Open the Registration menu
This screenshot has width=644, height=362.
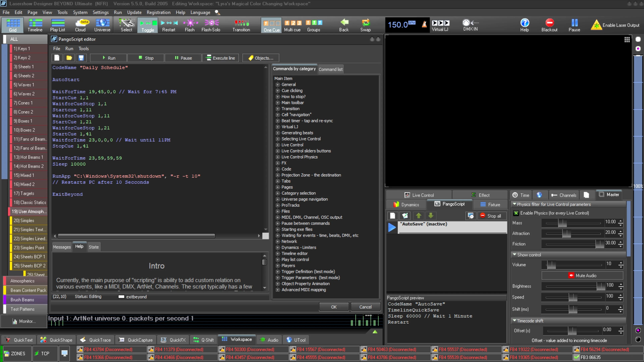(x=158, y=12)
